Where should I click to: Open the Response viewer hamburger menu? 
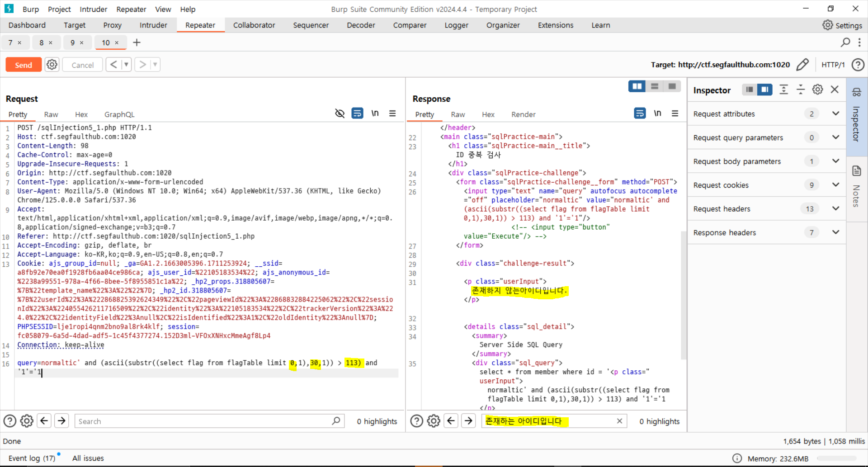(675, 113)
